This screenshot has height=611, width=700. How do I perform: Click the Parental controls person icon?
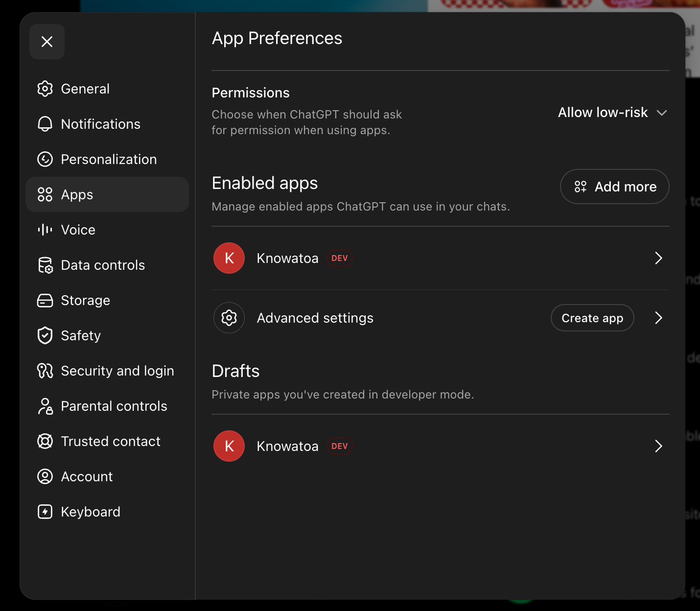point(45,406)
